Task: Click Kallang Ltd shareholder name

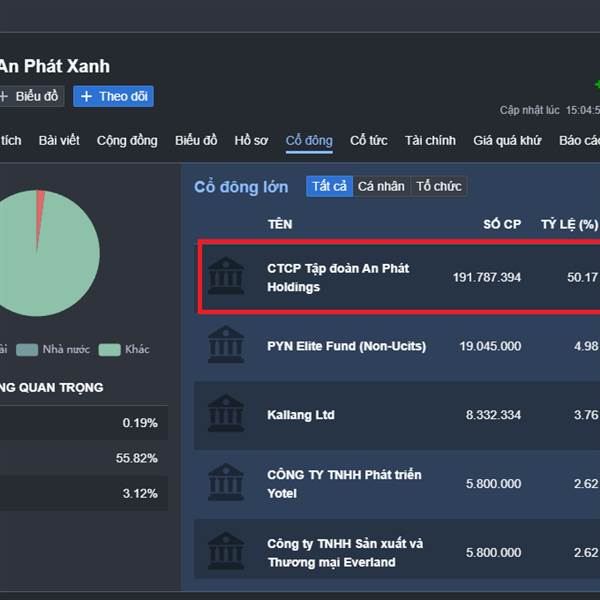Action: pyautogui.click(x=301, y=415)
